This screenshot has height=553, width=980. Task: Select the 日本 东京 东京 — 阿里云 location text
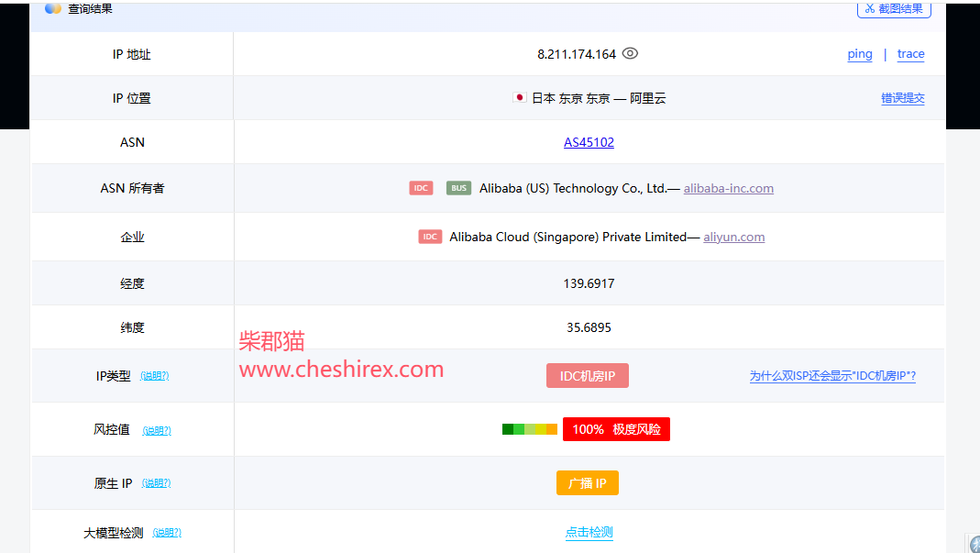coord(599,98)
